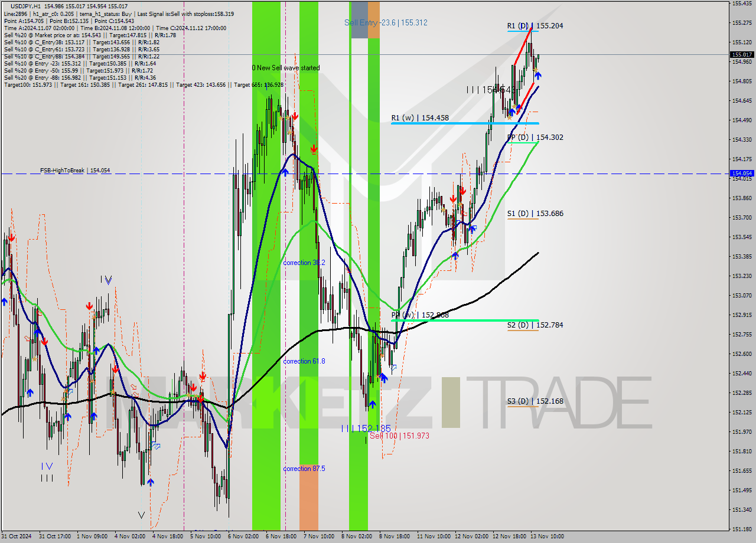Select the 'PP (D) | 154.302' pivot label

pos(535,138)
